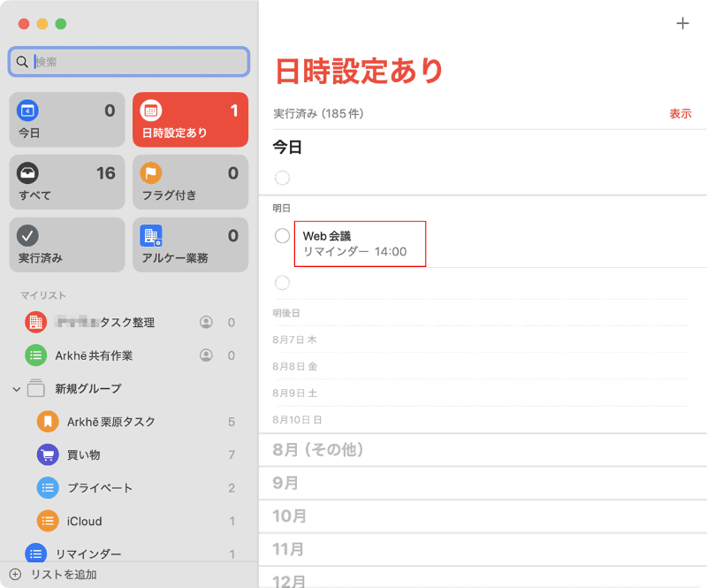Select the iCloud list name

[84, 521]
